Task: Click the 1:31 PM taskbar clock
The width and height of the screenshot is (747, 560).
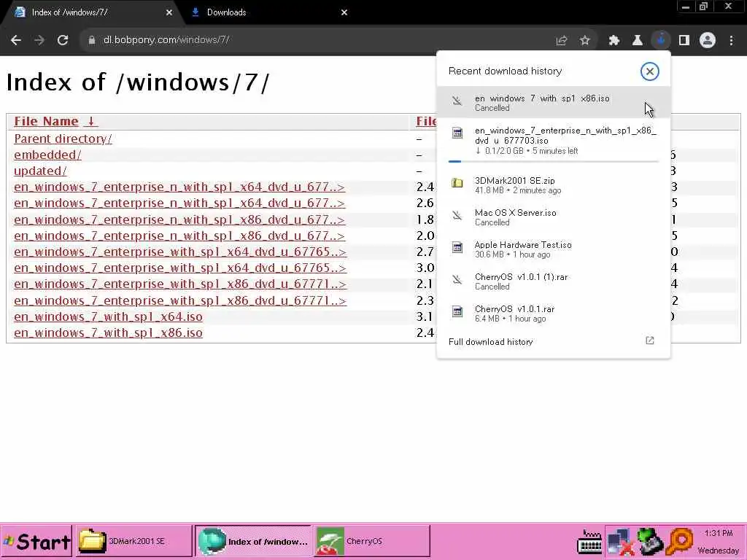Action: click(x=719, y=533)
